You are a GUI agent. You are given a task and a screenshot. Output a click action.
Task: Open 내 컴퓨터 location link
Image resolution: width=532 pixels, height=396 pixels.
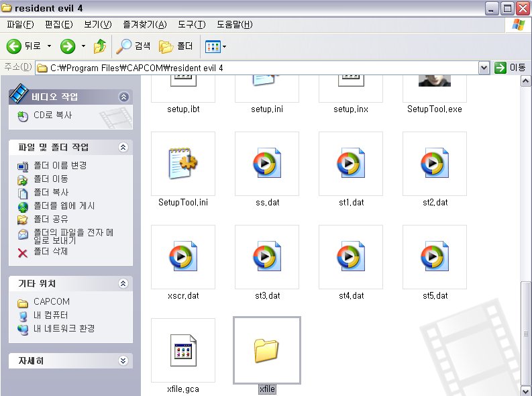(50, 315)
